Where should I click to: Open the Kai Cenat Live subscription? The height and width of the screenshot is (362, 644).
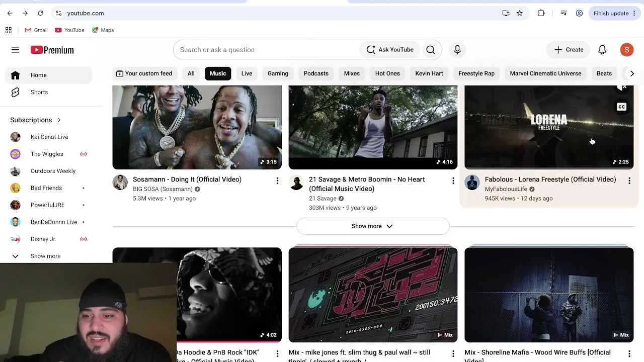coord(49,137)
